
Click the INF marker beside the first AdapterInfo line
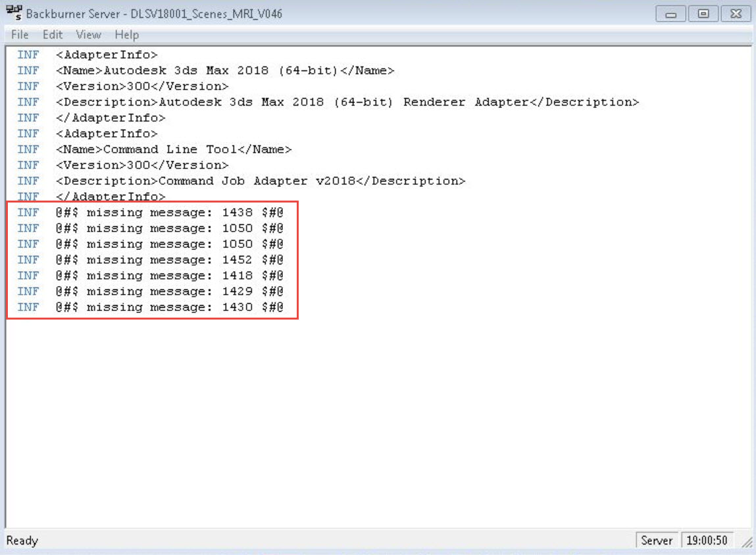[x=28, y=55]
